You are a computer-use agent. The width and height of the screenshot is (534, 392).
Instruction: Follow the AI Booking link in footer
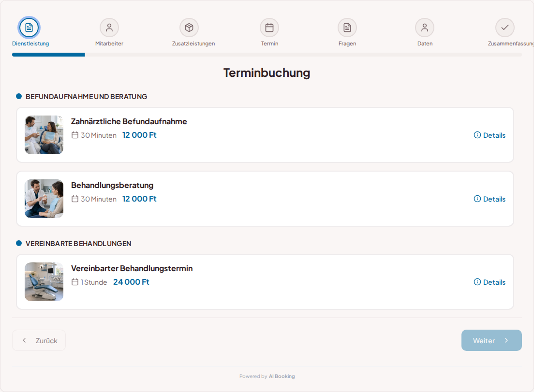click(282, 377)
